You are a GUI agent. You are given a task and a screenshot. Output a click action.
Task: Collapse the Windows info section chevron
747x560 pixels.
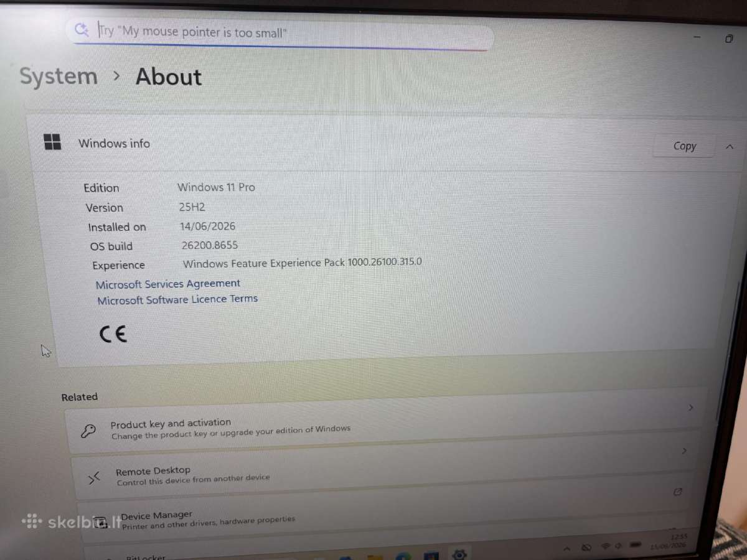[x=730, y=147]
